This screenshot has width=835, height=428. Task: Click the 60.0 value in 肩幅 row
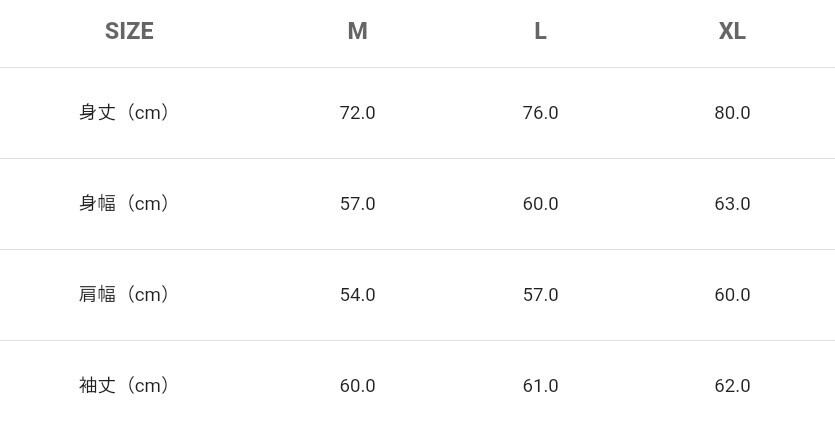732,295
